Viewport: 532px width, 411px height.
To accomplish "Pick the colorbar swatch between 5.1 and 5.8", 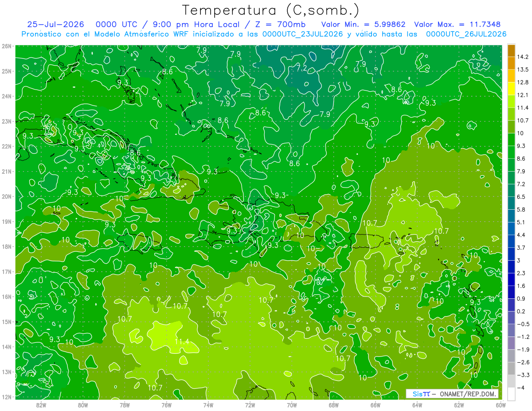I will [511, 215].
